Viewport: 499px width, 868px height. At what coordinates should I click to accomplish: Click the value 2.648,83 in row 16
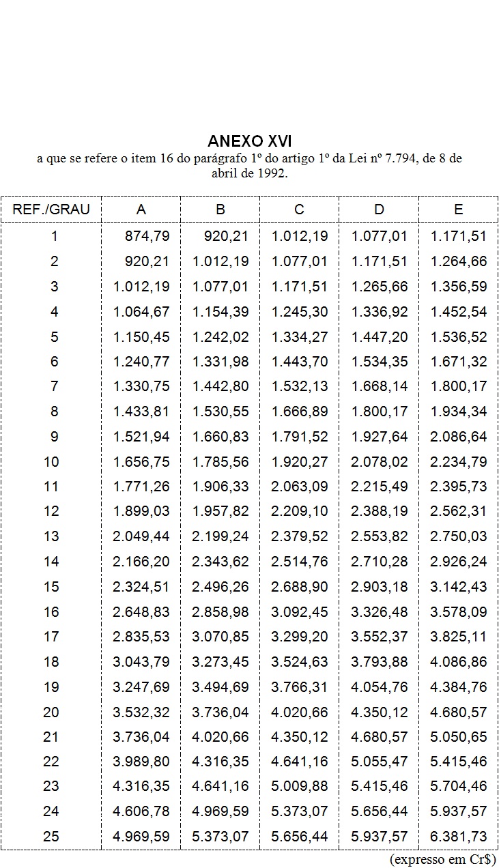(141, 611)
